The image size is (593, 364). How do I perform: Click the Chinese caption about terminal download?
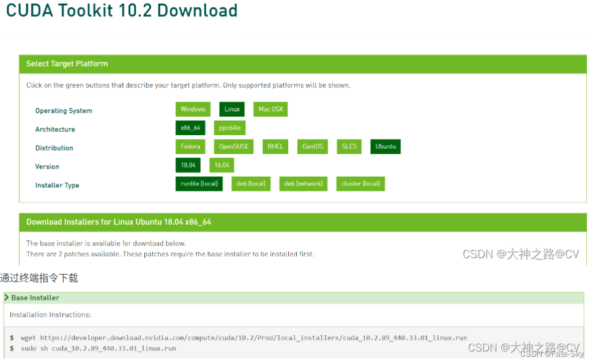click(39, 278)
